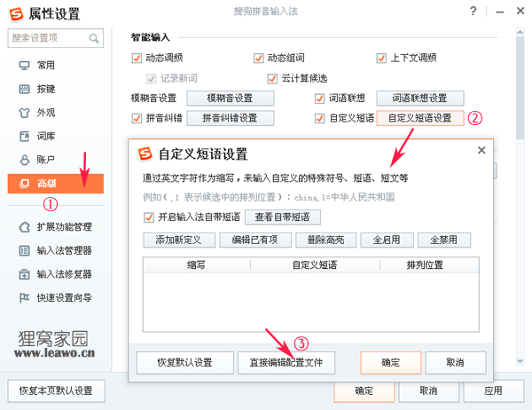Viewport: 532px width, 410px height.
Task: Click 恢复默认设置 in the dialog
Action: tap(185, 363)
